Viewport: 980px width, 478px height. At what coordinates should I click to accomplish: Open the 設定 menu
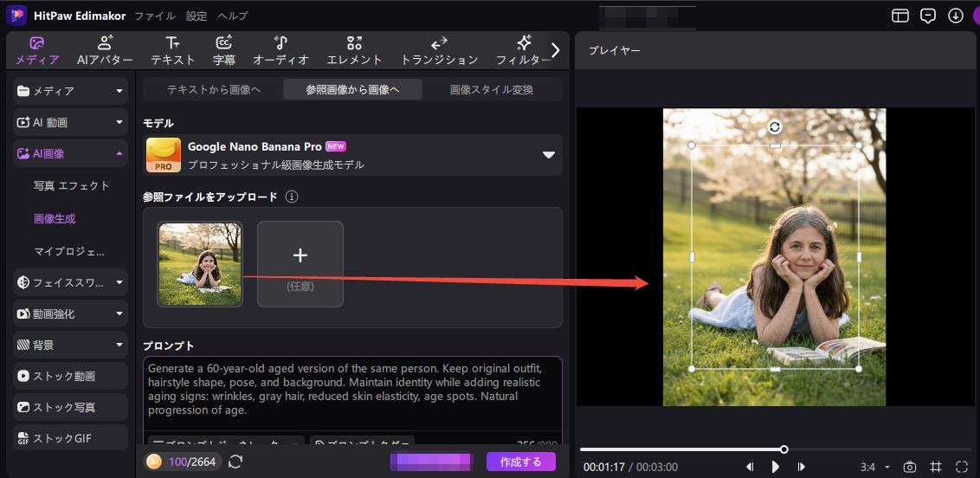(x=197, y=16)
